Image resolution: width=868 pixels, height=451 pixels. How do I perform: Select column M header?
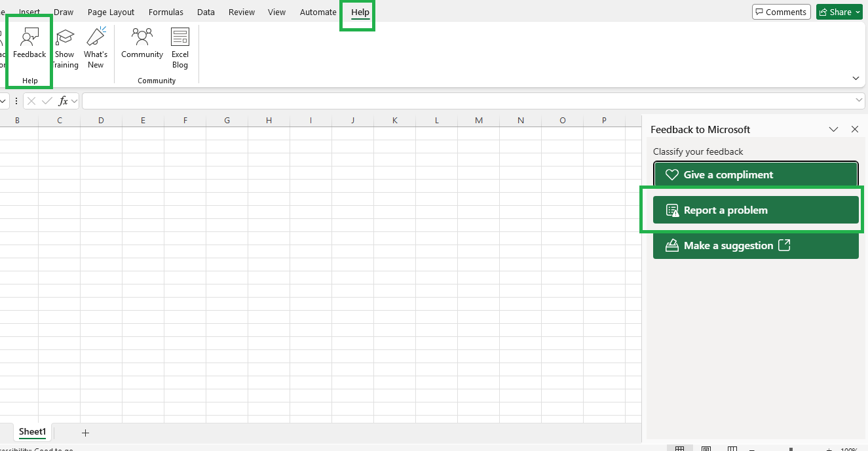click(x=479, y=121)
